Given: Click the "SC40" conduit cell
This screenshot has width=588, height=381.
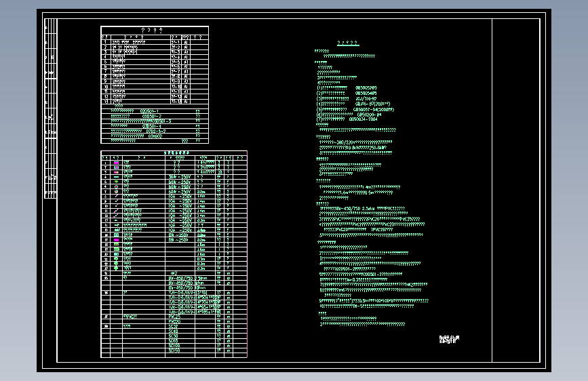Looking at the screenshot, I should [173, 331].
